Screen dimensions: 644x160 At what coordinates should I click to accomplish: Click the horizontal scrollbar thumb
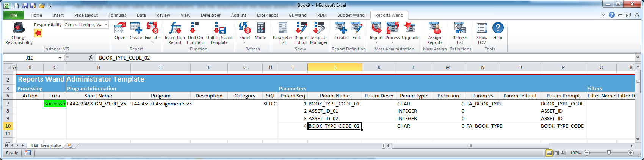[470, 146]
